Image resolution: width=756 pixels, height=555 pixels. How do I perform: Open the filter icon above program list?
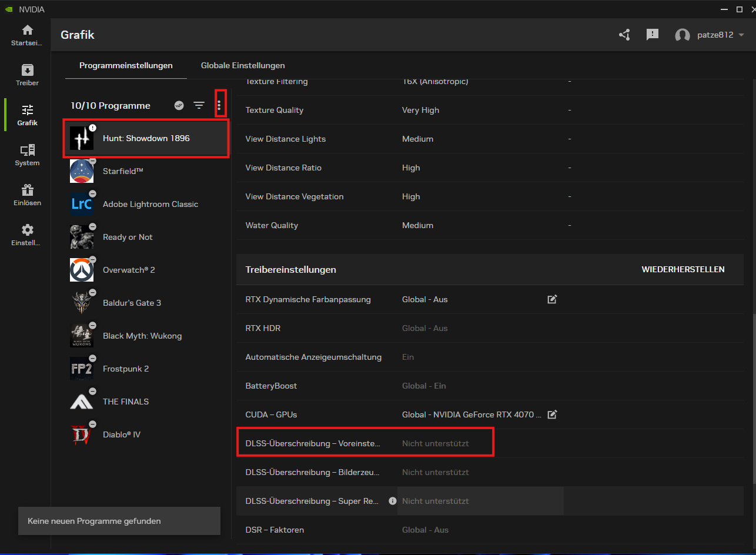[x=199, y=105]
